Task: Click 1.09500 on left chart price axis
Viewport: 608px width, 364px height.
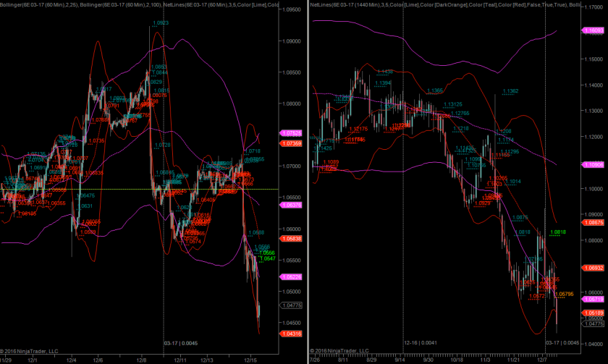Action: click(290, 9)
